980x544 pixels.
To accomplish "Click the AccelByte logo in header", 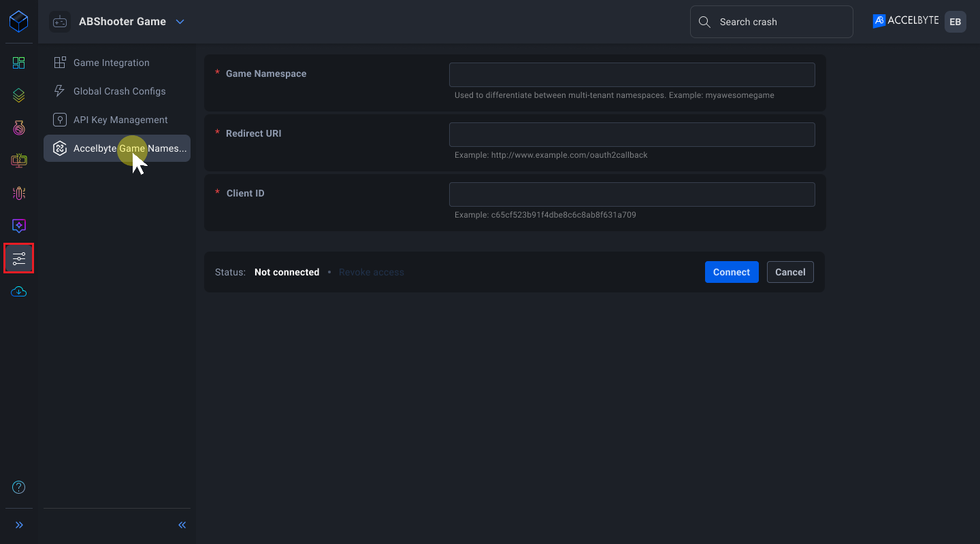I will tap(906, 22).
